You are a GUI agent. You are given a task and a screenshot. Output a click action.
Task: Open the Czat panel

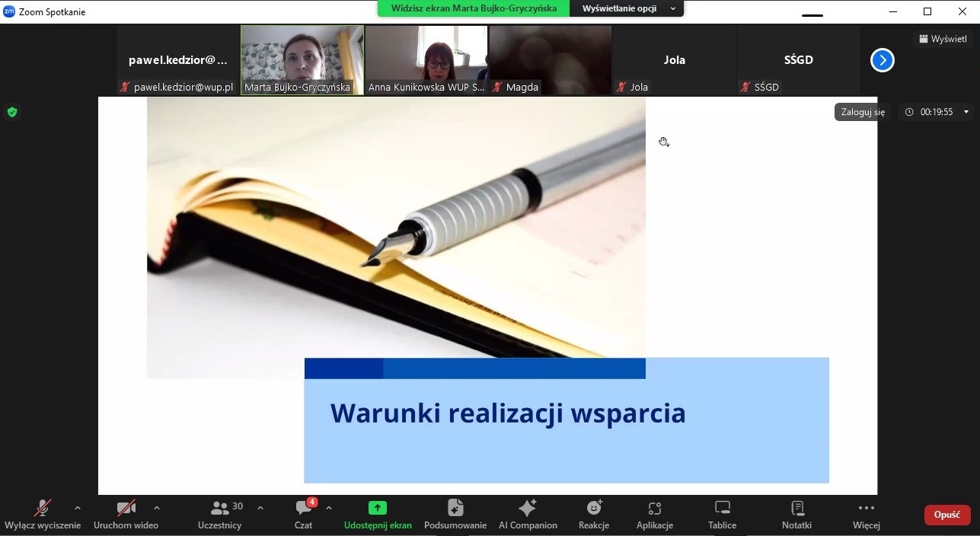(304, 515)
